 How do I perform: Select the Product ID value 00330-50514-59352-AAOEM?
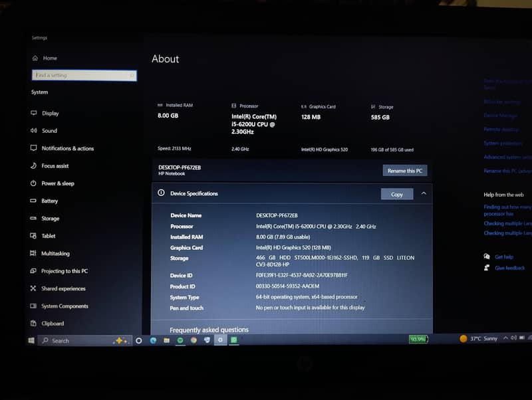(287, 286)
